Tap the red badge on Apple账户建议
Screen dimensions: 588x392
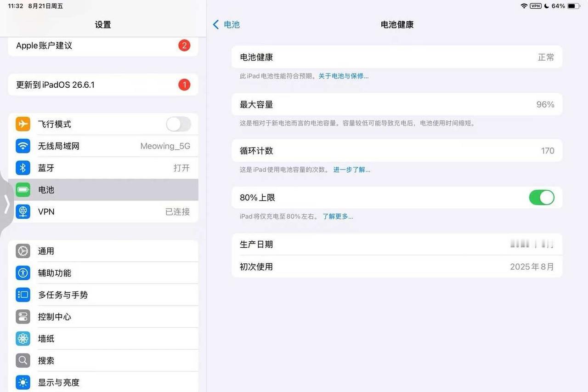[x=184, y=45]
